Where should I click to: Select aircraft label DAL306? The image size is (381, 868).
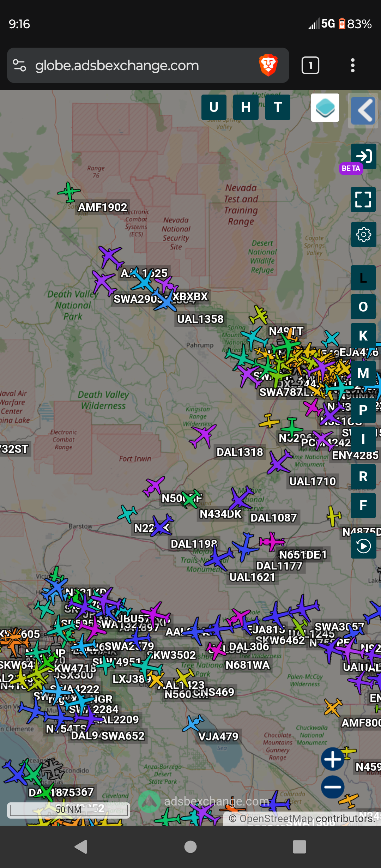point(249,646)
